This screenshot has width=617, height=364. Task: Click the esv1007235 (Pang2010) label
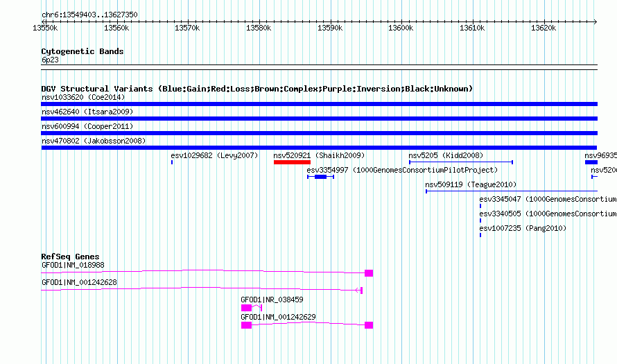tap(523, 228)
